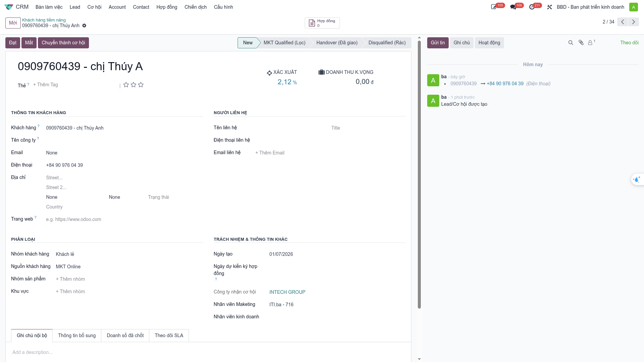This screenshot has width=644, height=362.
Task: Open the floating water-drop assistant icon
Action: click(637, 179)
